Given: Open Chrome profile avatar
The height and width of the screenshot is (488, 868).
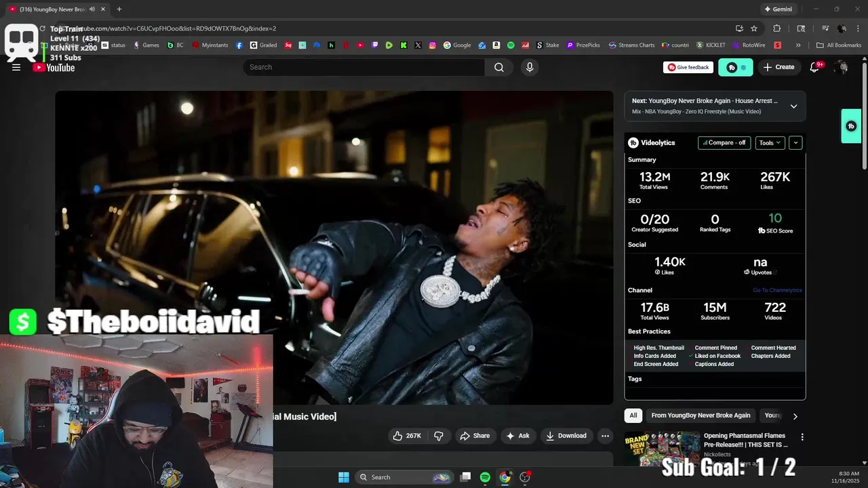Looking at the screenshot, I should coord(842,28).
